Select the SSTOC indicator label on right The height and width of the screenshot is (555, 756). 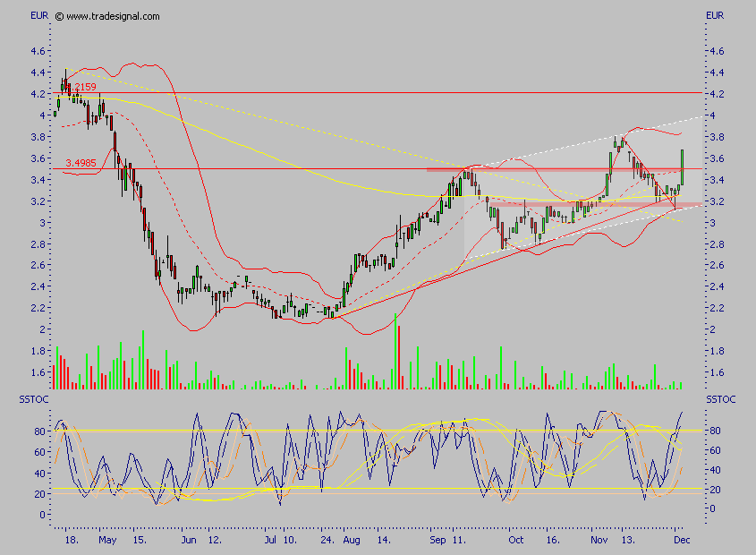pyautogui.click(x=720, y=398)
